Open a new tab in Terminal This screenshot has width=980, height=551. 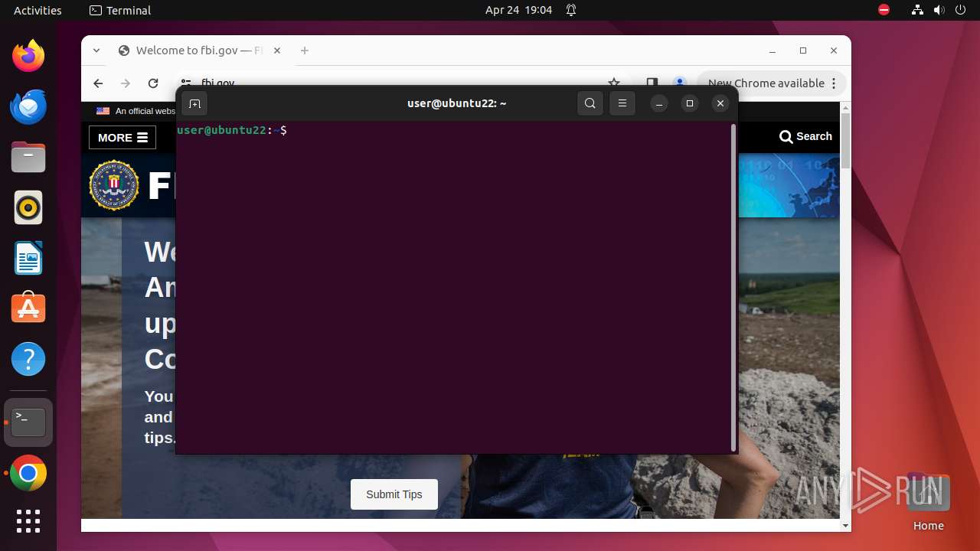(x=194, y=103)
